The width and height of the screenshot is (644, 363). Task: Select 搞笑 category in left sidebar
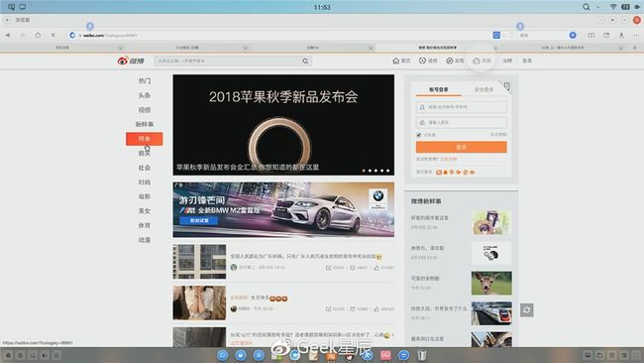pyautogui.click(x=145, y=154)
